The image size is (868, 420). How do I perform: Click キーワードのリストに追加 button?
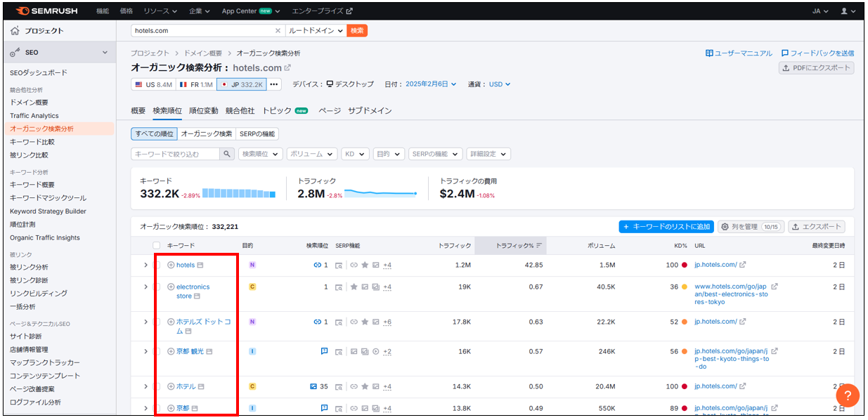click(x=666, y=227)
